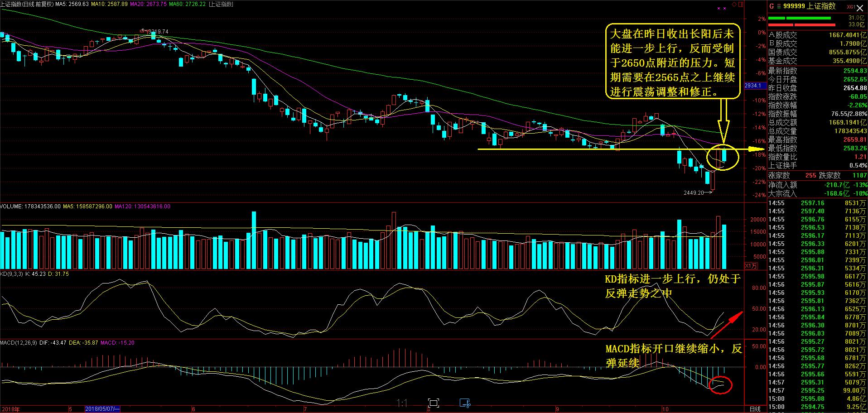Click the 2449.20 low price marker

pyautogui.click(x=698, y=192)
